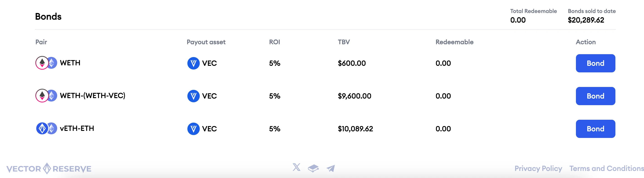644x178 pixels.
Task: Click the Vector Reserve footer logo
Action: coord(49,168)
